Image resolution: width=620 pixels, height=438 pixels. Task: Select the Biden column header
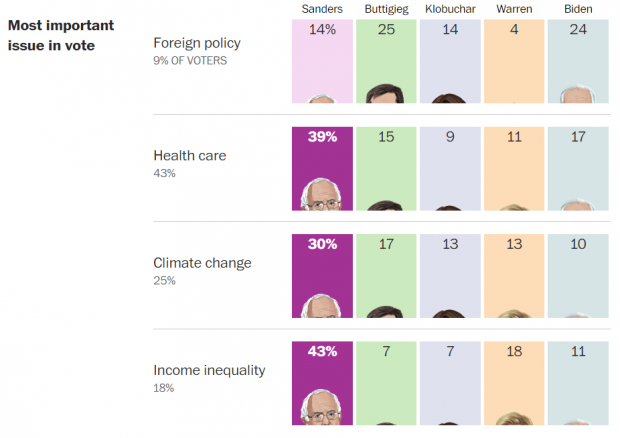tap(578, 9)
